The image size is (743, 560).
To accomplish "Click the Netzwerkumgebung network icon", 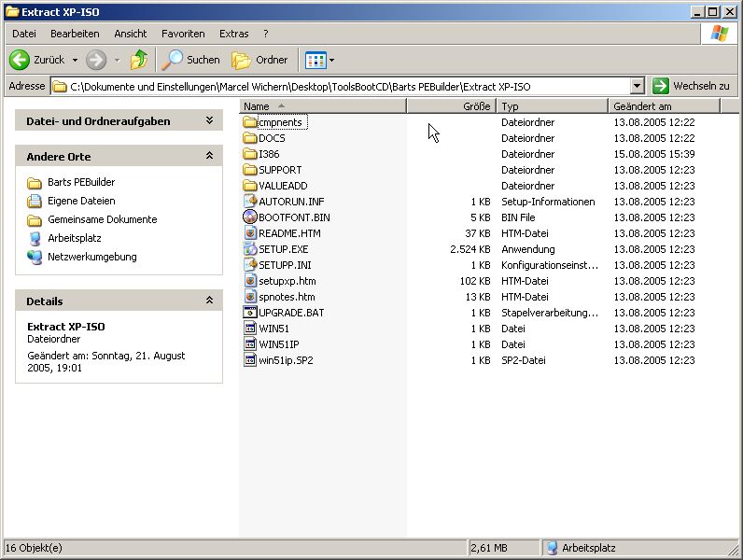I will (35, 258).
